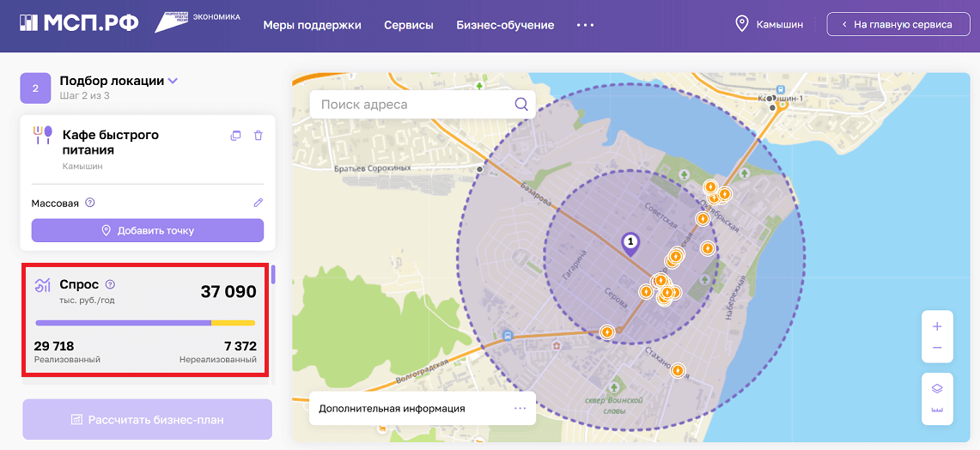
Task: Open the Сервисы menu
Action: click(409, 25)
